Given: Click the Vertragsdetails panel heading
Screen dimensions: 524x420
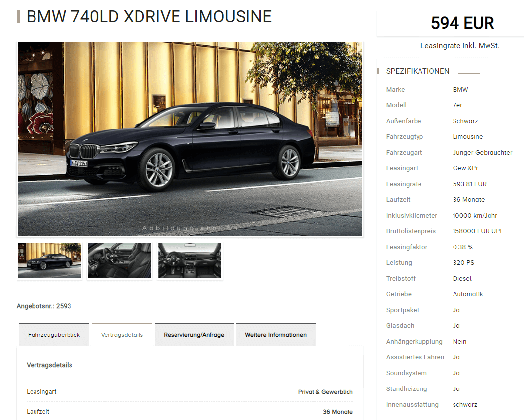Looking at the screenshot, I should [x=49, y=365].
